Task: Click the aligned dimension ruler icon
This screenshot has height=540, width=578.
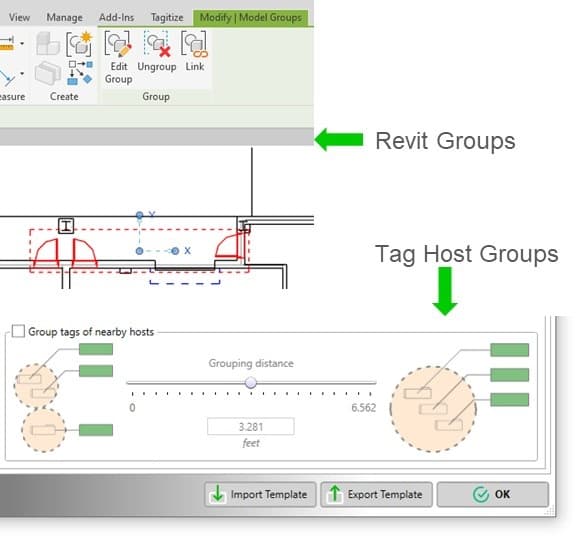Action: 7,43
